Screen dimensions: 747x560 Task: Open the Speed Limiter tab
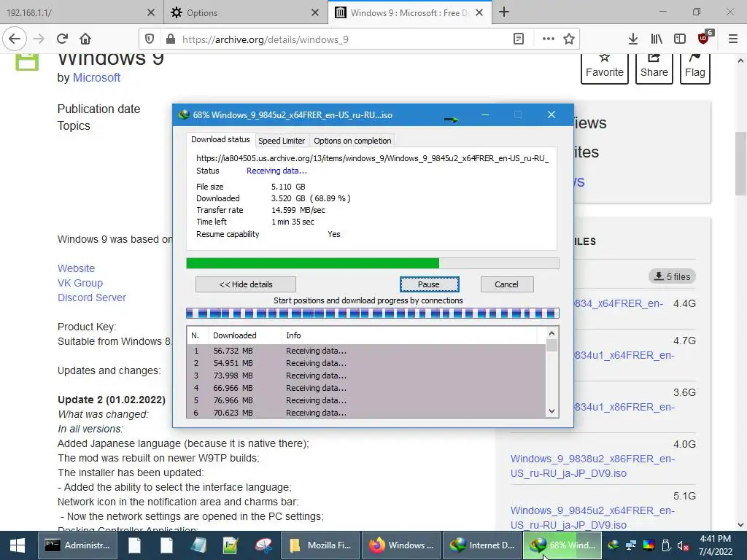(282, 141)
